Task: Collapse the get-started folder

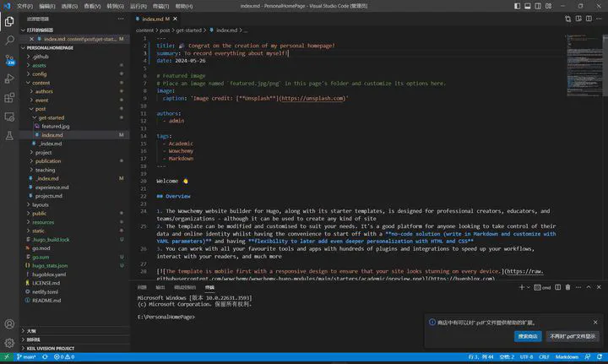Action: 51,117
